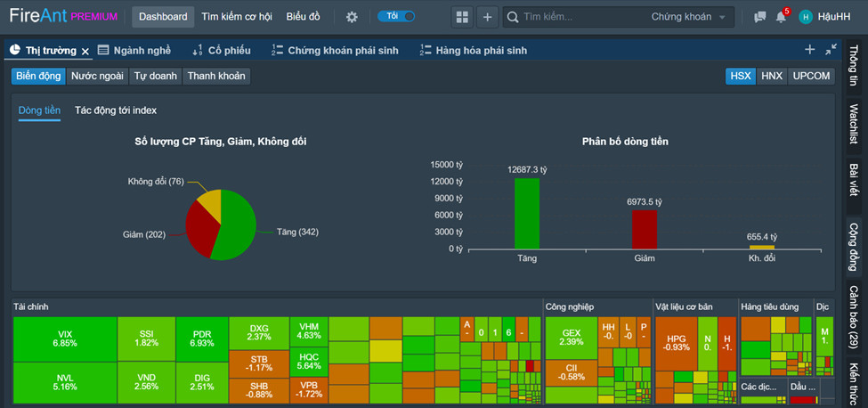This screenshot has width=868, height=408.
Task: Switch to the UPCOM exchange
Action: (x=811, y=77)
